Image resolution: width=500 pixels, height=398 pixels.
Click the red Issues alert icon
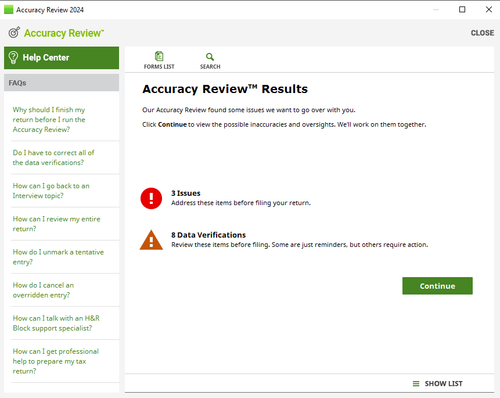pos(151,198)
